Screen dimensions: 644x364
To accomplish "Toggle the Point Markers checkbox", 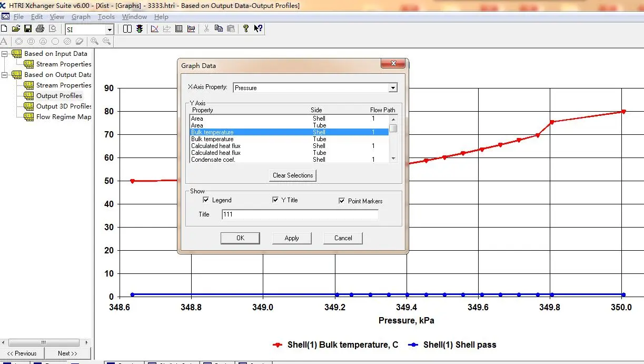I will pyautogui.click(x=342, y=201).
